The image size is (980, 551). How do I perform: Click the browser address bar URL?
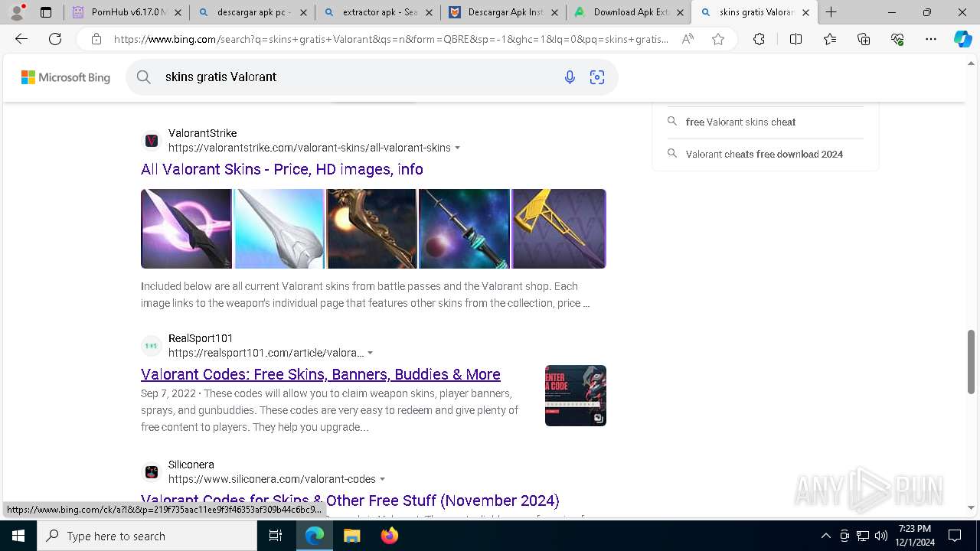coord(390,39)
